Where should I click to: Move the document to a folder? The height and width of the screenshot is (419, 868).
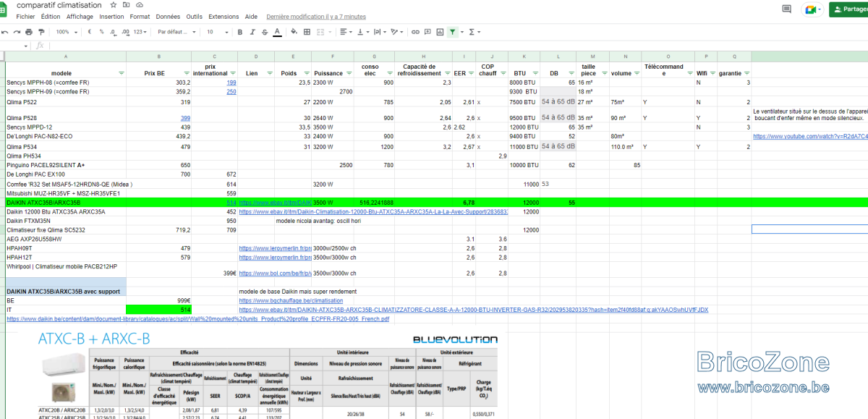(x=127, y=5)
